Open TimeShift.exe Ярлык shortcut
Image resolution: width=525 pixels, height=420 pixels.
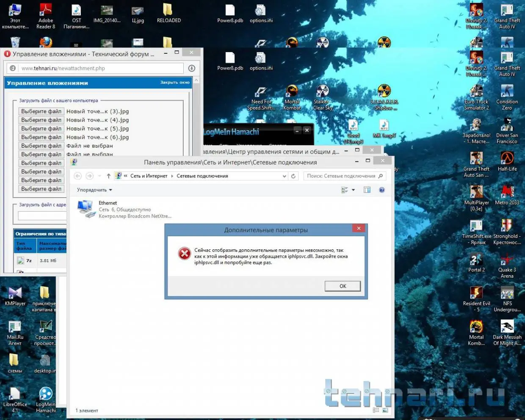coord(476,232)
